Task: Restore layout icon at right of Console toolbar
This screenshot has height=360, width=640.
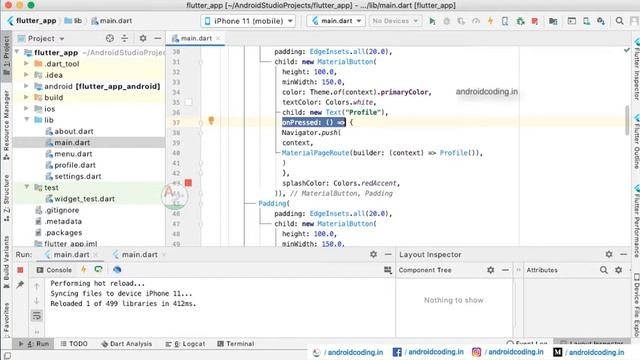Action: click(x=387, y=270)
